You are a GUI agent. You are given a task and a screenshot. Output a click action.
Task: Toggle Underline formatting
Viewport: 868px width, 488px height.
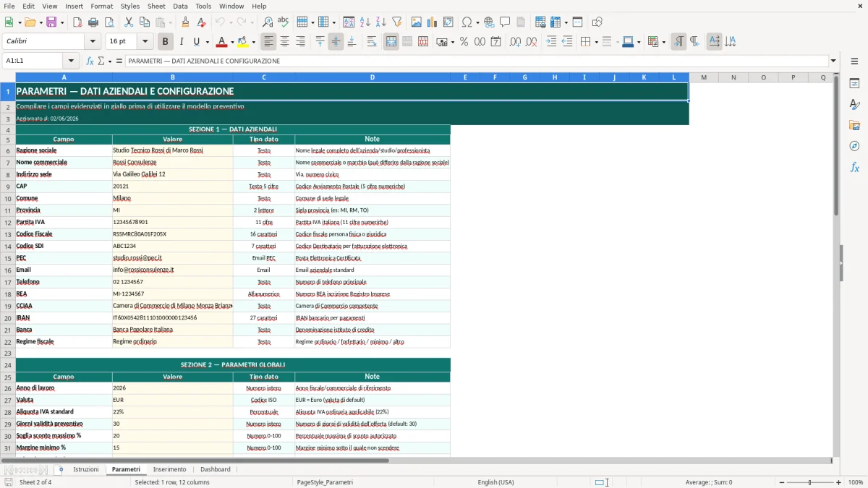pos(196,42)
